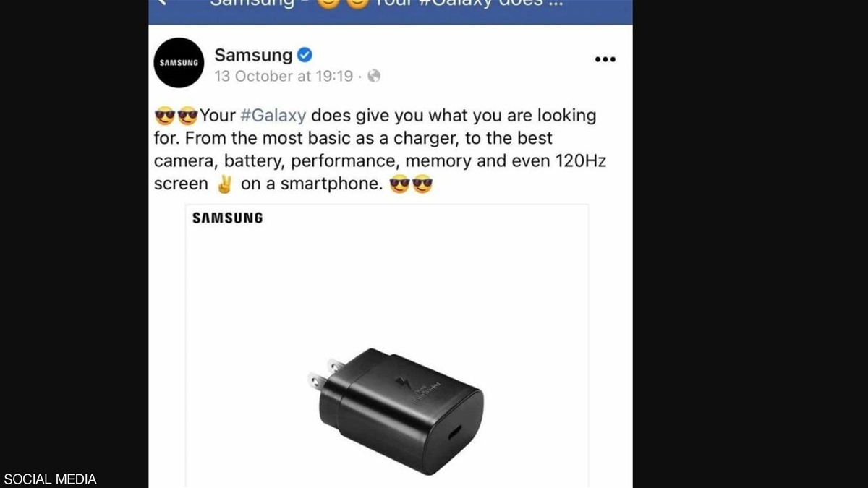
Task: Click the Samsung page name
Action: (x=253, y=55)
